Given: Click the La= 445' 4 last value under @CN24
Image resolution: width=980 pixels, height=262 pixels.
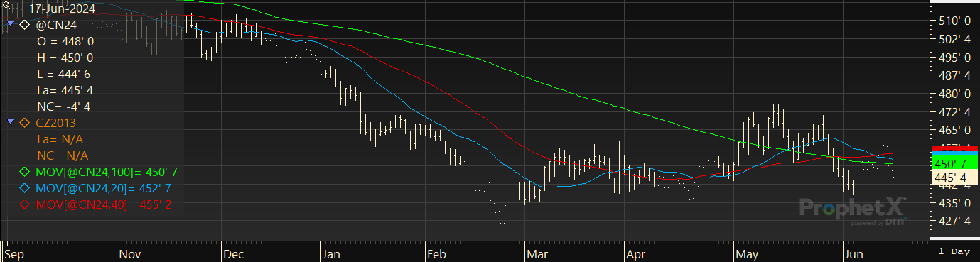Looking at the screenshot, I should (65, 90).
